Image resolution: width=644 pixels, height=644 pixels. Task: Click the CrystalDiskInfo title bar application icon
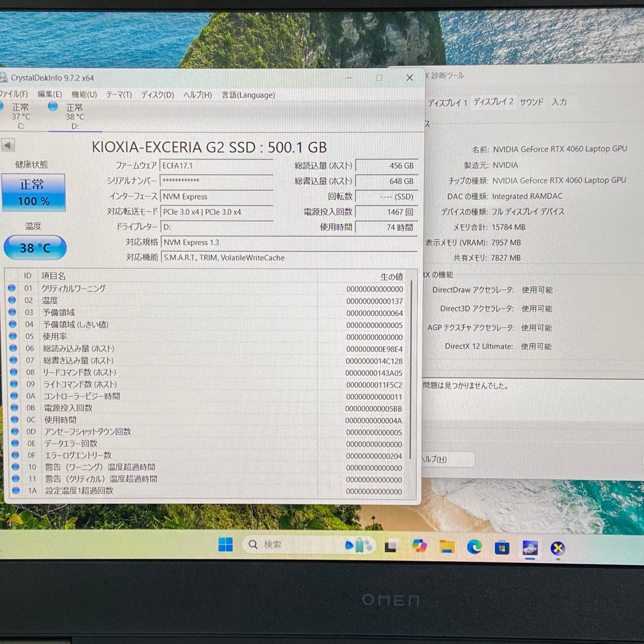point(4,78)
